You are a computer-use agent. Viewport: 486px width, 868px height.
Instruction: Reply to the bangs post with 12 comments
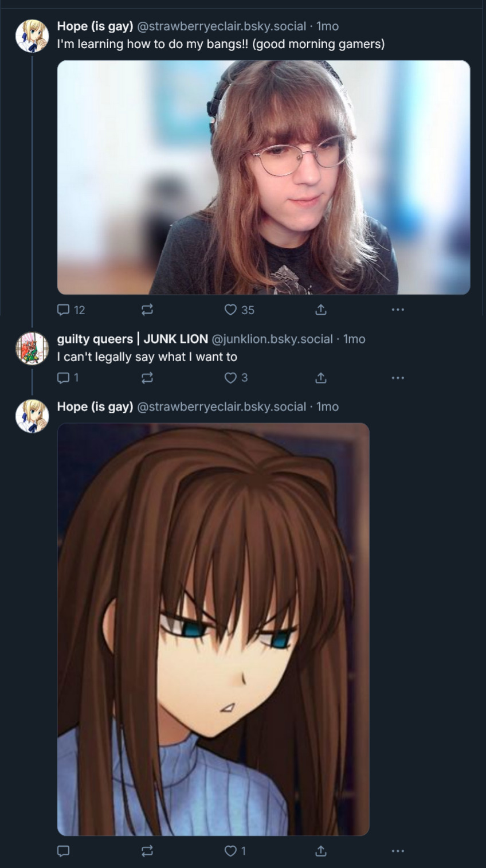(71, 310)
